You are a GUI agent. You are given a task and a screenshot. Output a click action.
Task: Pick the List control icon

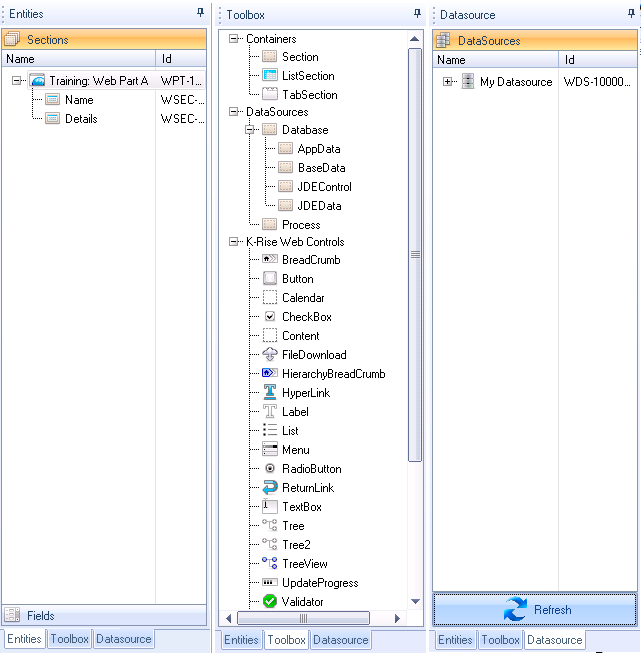click(269, 430)
